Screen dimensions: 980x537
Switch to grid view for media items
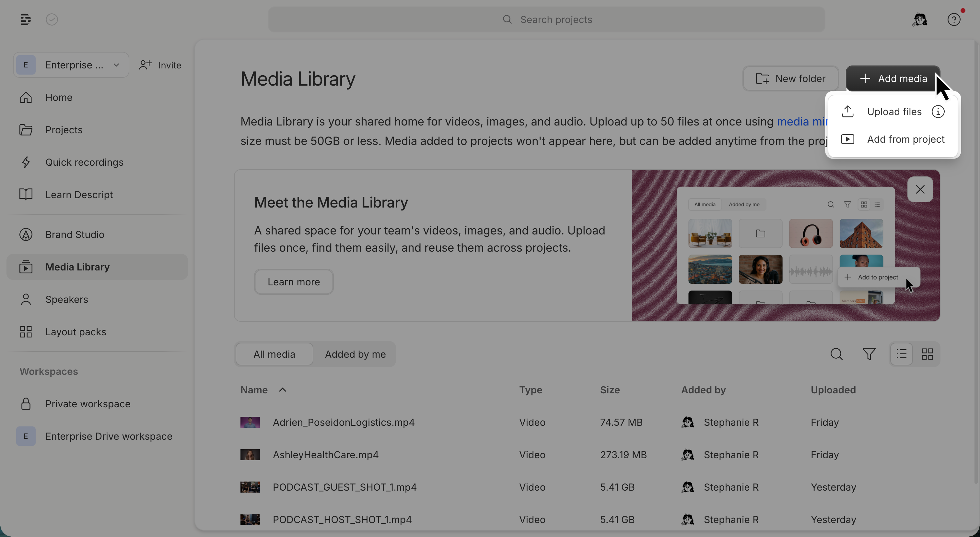point(927,353)
